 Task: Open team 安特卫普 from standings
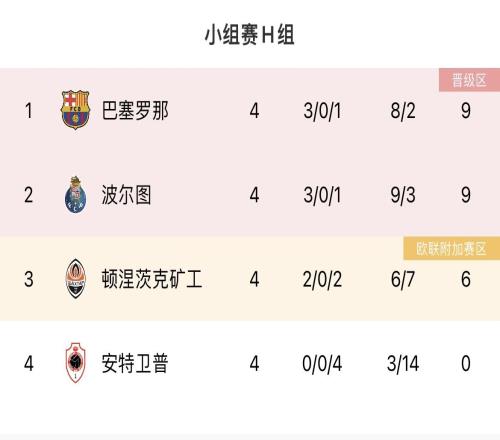(135, 363)
